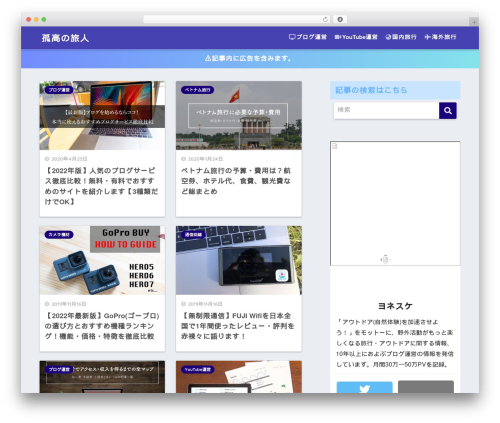Viewport: 500px width, 423px height.
Task: Open the 国内旅行 menu item in the header
Action: (x=401, y=37)
